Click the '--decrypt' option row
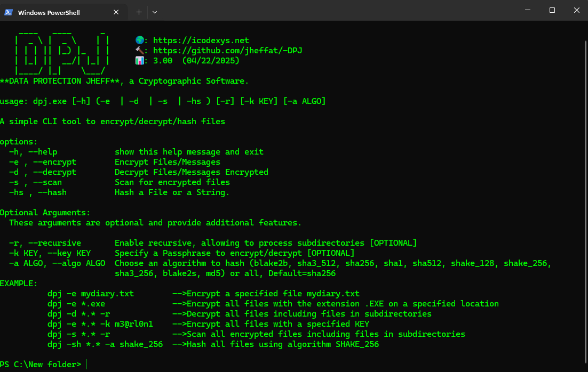 tap(138, 172)
